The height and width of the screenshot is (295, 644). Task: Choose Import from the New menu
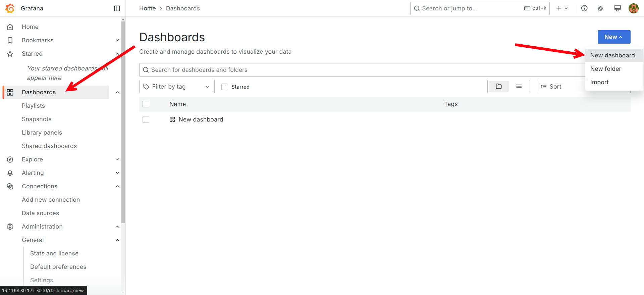coord(599,82)
